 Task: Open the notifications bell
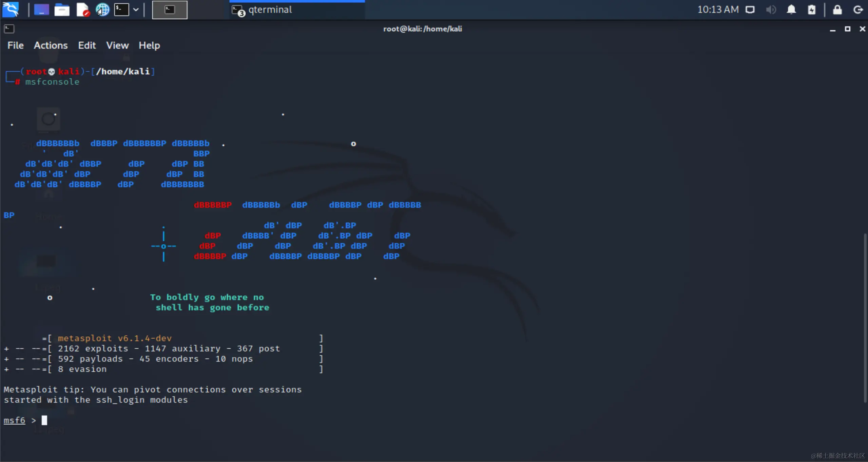(x=791, y=10)
